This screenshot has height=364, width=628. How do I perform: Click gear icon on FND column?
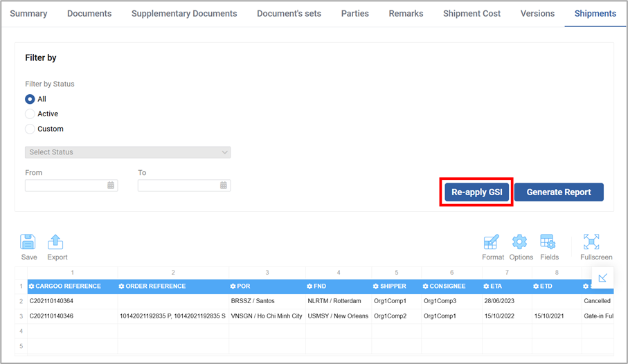(309, 286)
